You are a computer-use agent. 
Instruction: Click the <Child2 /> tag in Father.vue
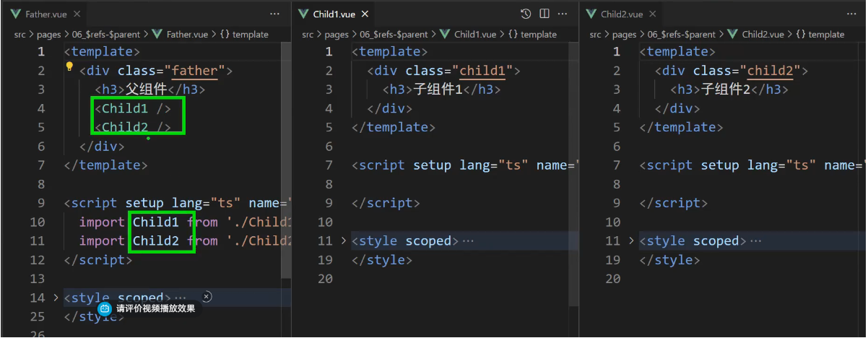click(x=133, y=127)
